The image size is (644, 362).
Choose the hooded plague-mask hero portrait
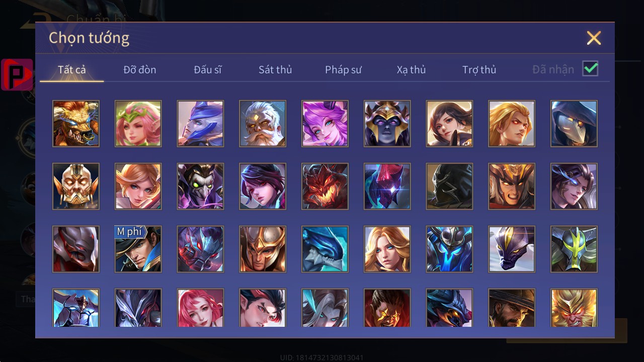point(574,124)
